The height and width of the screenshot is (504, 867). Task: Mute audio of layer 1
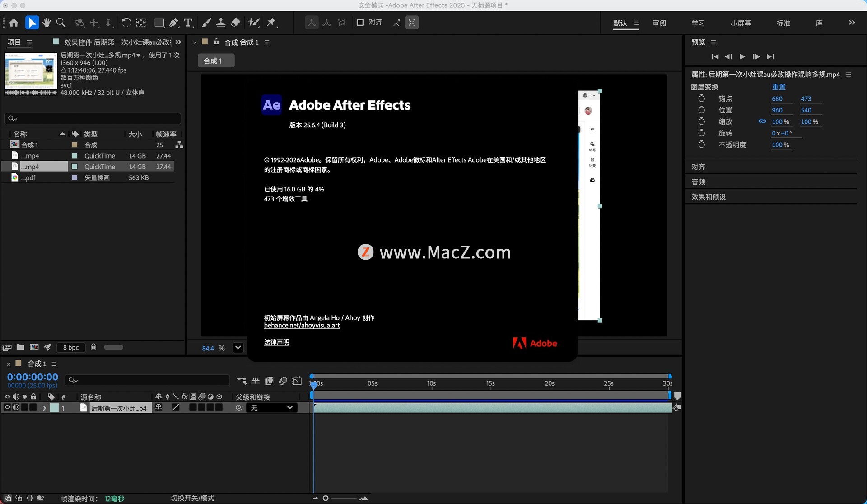point(16,407)
